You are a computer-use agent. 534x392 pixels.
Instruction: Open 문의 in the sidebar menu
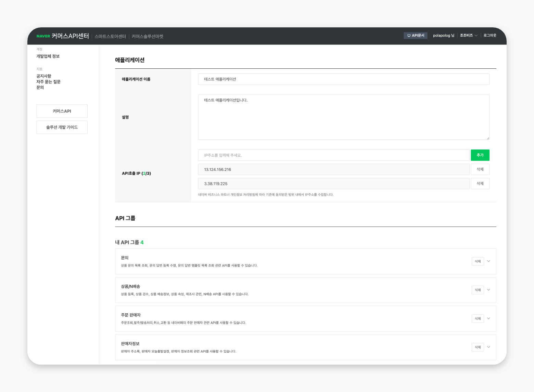[40, 88]
